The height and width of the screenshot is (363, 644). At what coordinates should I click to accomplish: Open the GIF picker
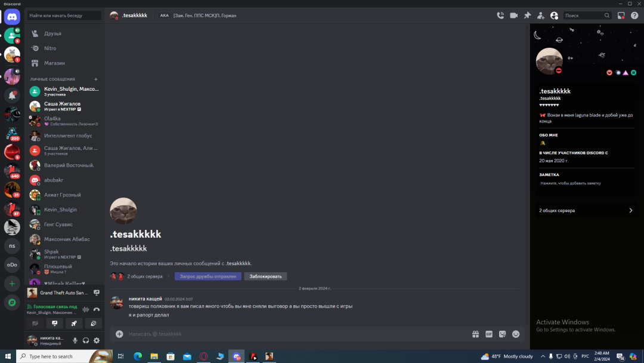pos(489,334)
